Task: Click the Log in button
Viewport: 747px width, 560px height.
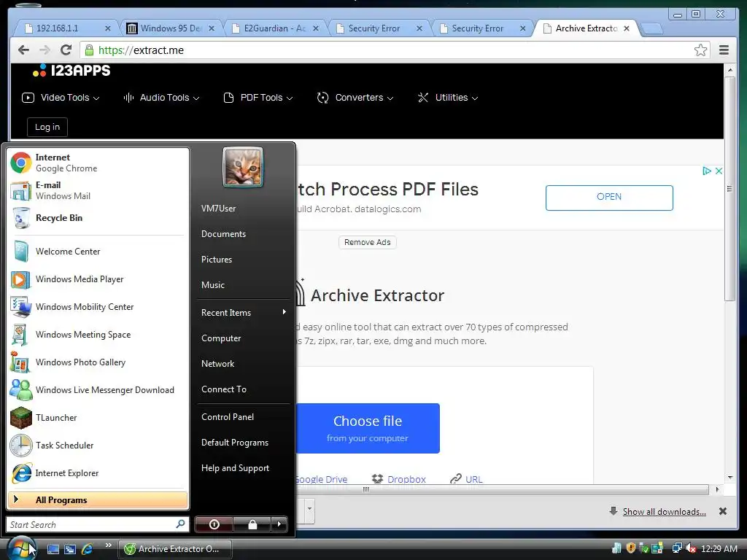Action: click(x=47, y=127)
